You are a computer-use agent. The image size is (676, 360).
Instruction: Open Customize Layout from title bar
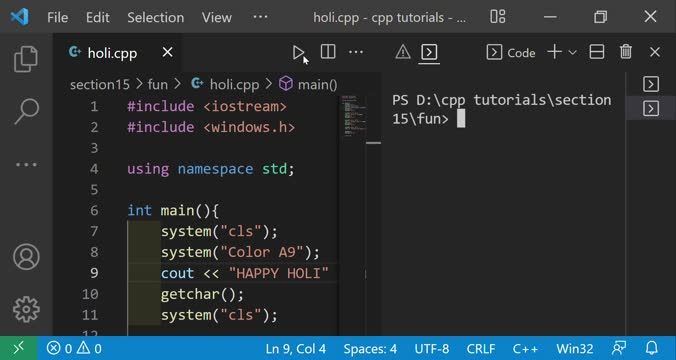tap(498, 17)
